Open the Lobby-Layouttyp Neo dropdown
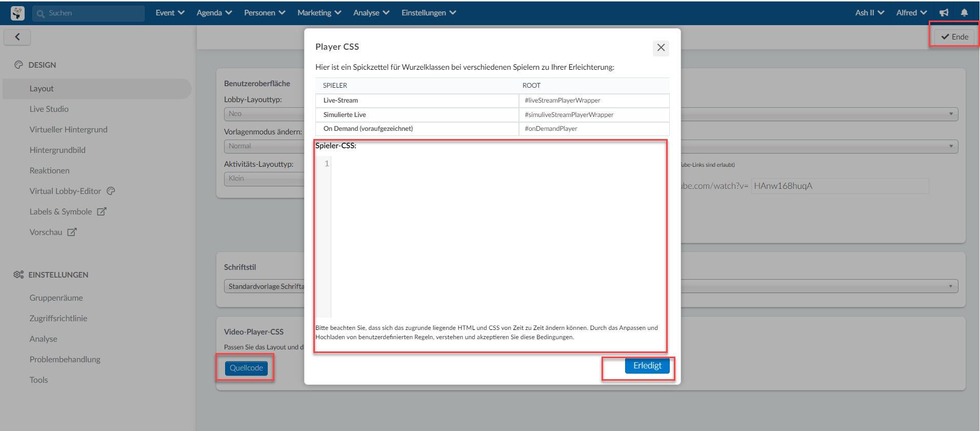The width and height of the screenshot is (980, 431). pos(264,114)
